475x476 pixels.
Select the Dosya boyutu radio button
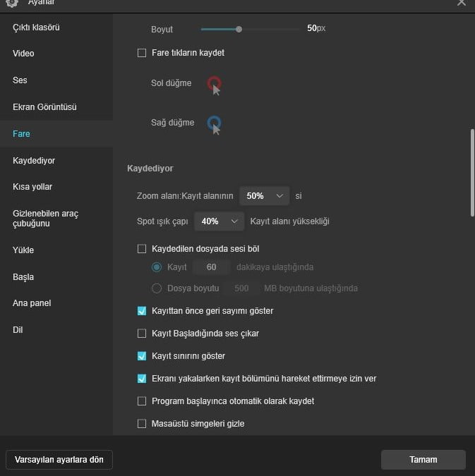point(157,288)
